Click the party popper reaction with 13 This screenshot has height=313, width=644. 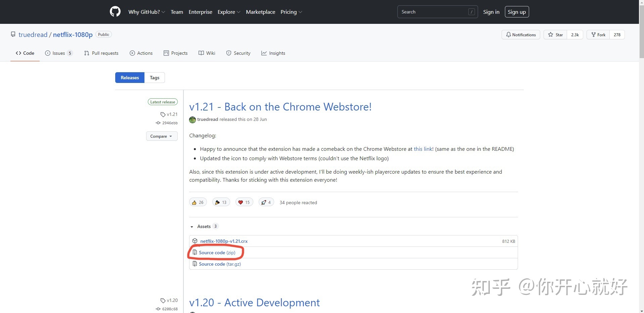(x=221, y=202)
